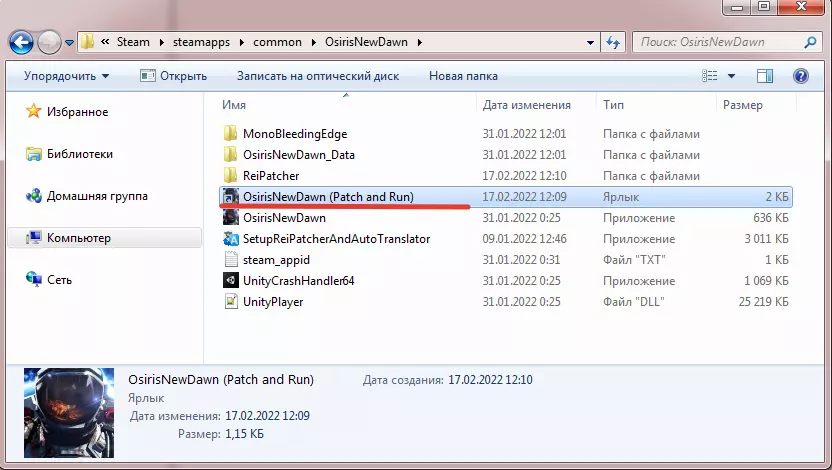Go back using the blue Back arrow
The height and width of the screenshot is (470, 832).
tap(21, 42)
